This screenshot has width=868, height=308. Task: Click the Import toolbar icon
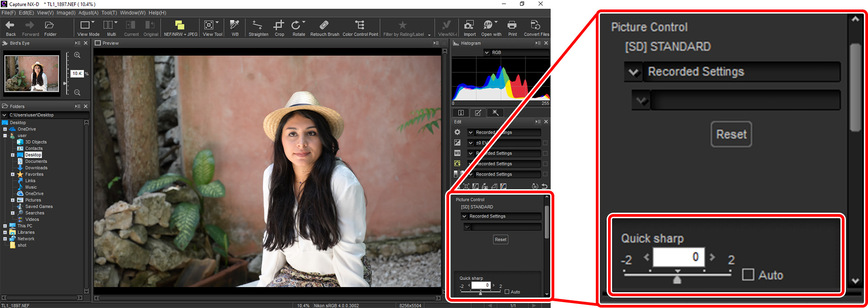coord(469,28)
